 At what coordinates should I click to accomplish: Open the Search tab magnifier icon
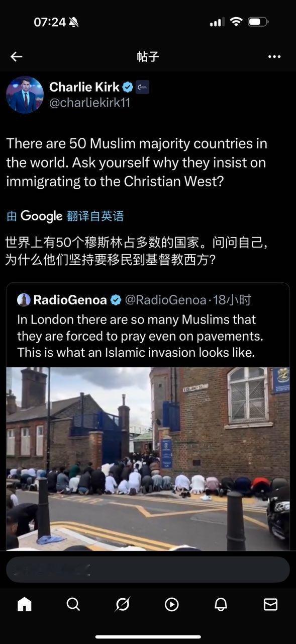click(73, 604)
